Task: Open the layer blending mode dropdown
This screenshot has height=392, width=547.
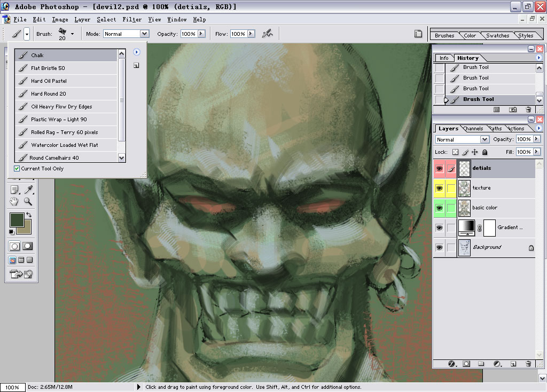Action: [x=485, y=139]
